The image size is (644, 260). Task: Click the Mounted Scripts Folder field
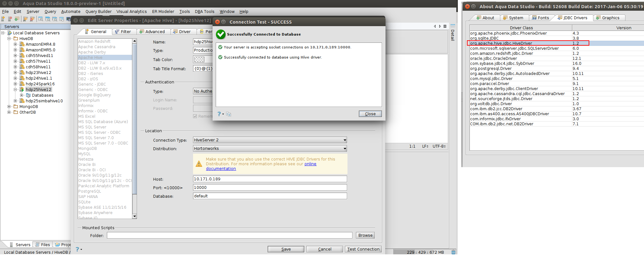tap(230, 235)
